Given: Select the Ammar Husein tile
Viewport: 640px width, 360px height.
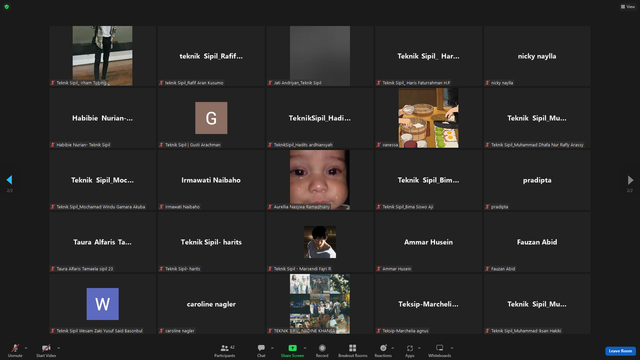Looking at the screenshot, I should pos(428,242).
